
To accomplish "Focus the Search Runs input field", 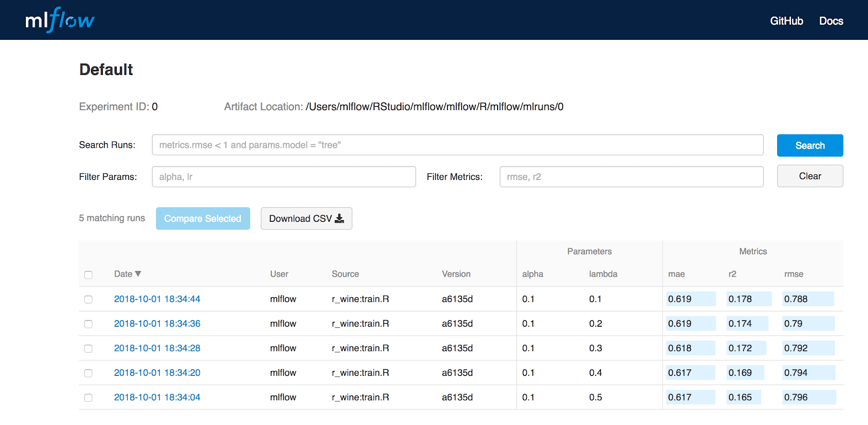I will point(457,145).
